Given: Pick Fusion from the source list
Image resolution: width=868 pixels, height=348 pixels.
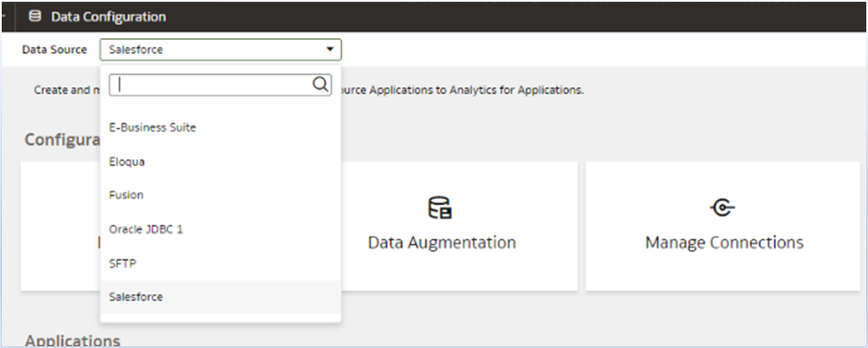Looking at the screenshot, I should 220,195.
